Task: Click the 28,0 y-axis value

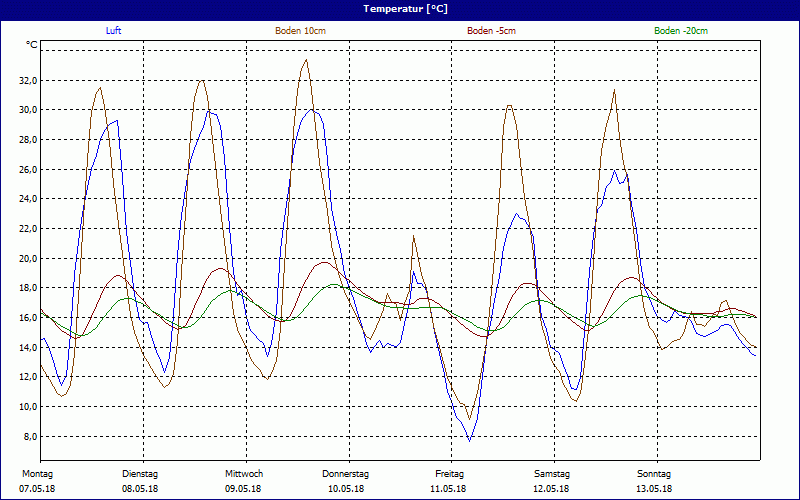Action: point(27,139)
